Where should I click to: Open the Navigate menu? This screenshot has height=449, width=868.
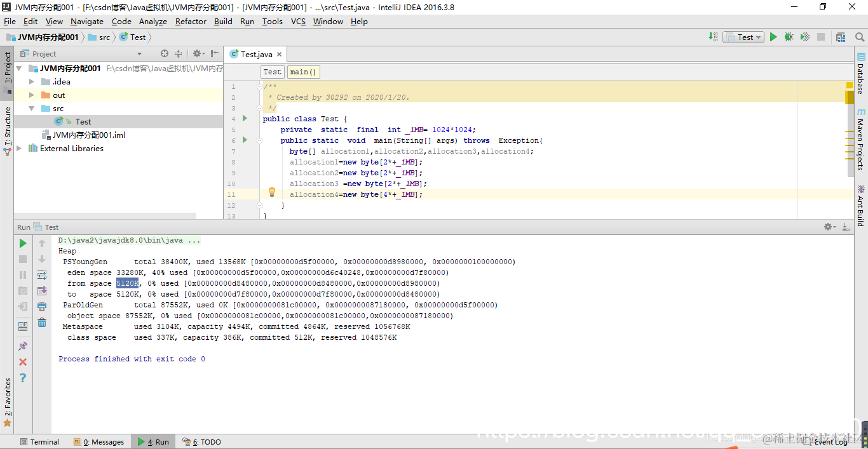point(87,21)
